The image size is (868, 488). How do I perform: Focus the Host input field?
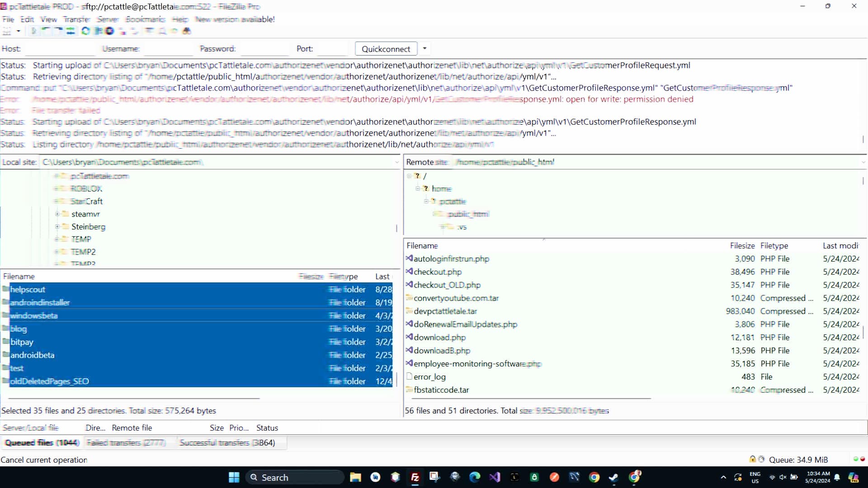60,49
